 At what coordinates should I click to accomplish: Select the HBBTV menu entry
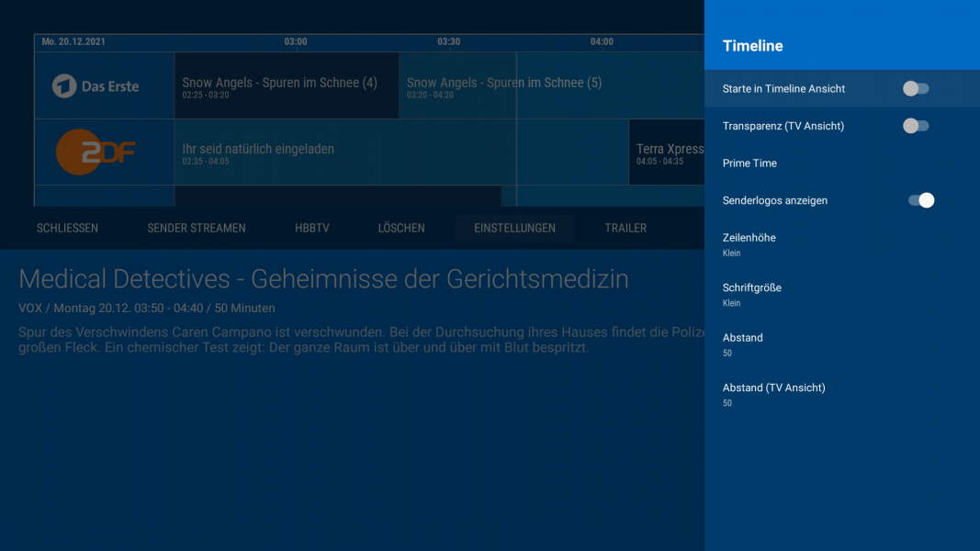[311, 228]
